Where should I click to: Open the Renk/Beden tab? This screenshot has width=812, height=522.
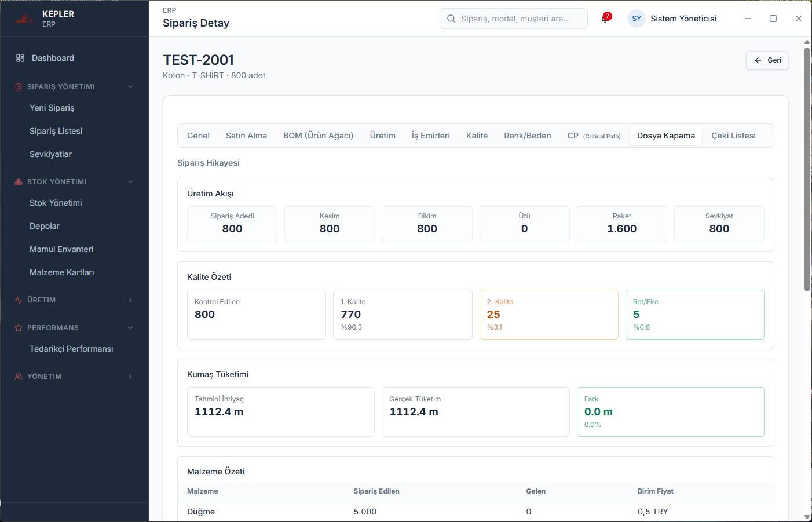point(528,136)
